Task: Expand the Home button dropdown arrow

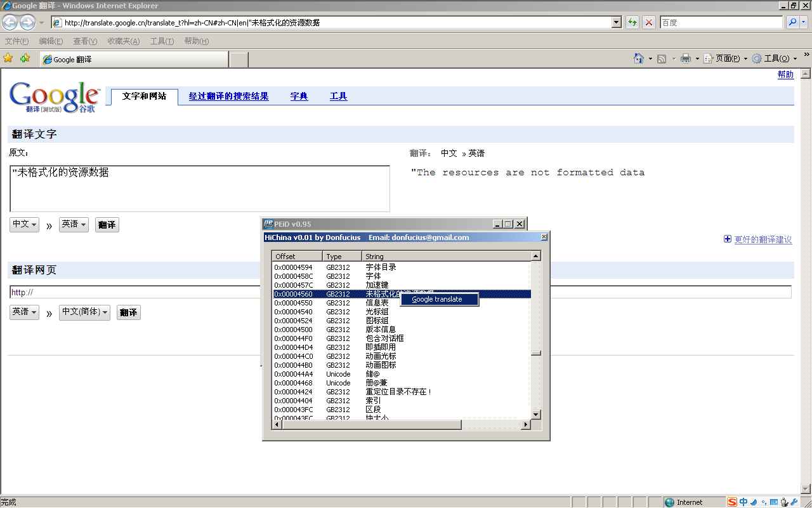Action: (650, 58)
